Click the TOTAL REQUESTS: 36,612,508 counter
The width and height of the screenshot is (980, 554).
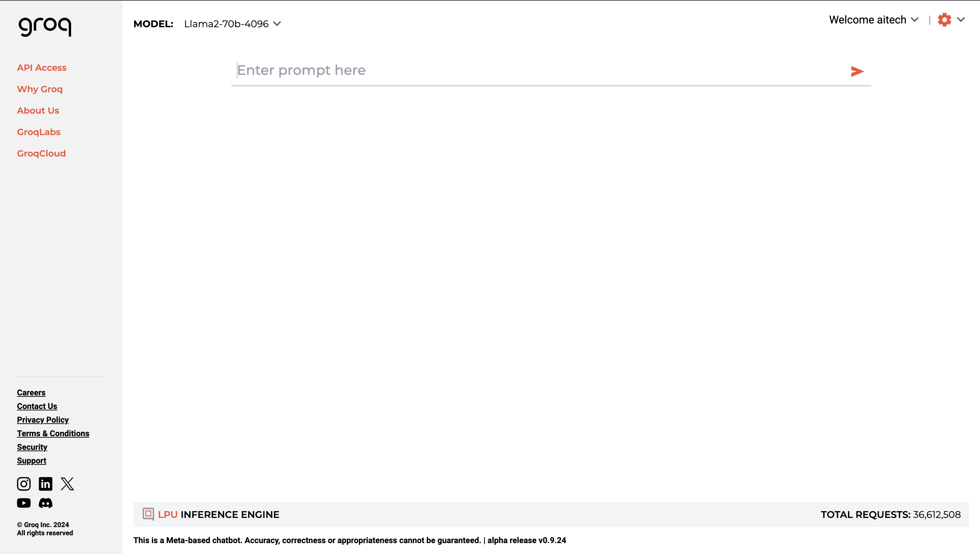point(890,515)
